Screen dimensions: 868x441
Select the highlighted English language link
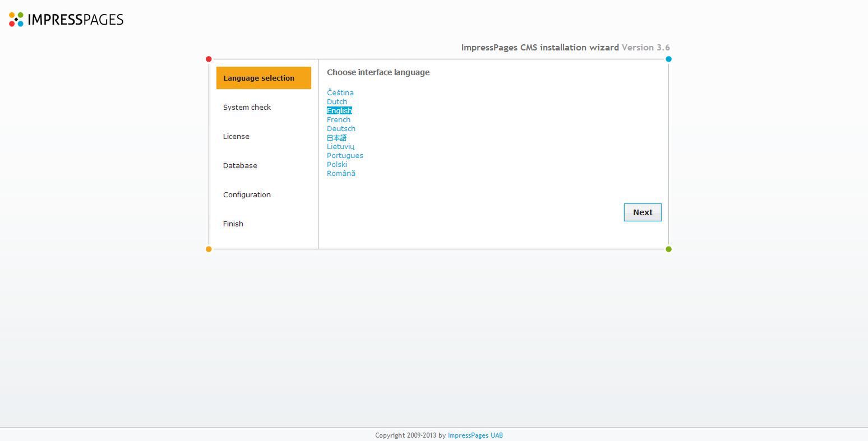(339, 110)
